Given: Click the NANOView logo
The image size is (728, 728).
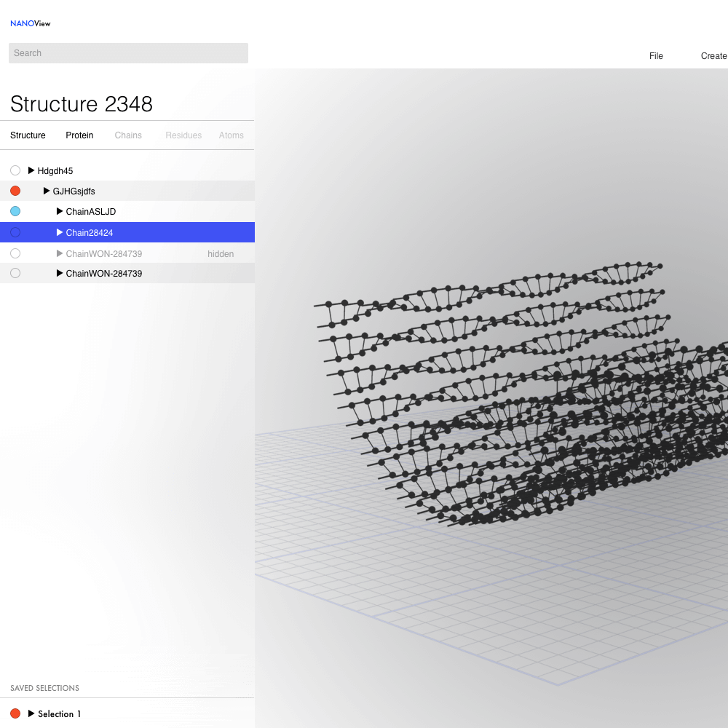Looking at the screenshot, I should click(x=30, y=23).
